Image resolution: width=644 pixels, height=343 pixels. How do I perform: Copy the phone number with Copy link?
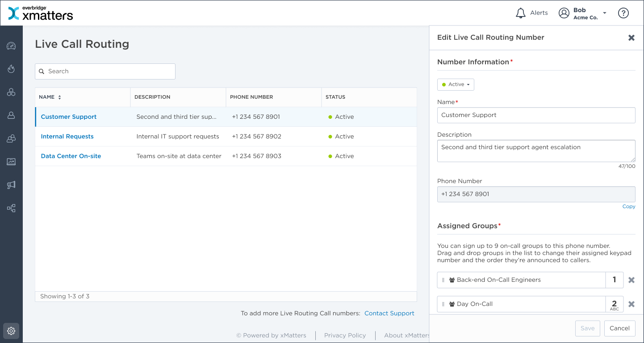(629, 206)
